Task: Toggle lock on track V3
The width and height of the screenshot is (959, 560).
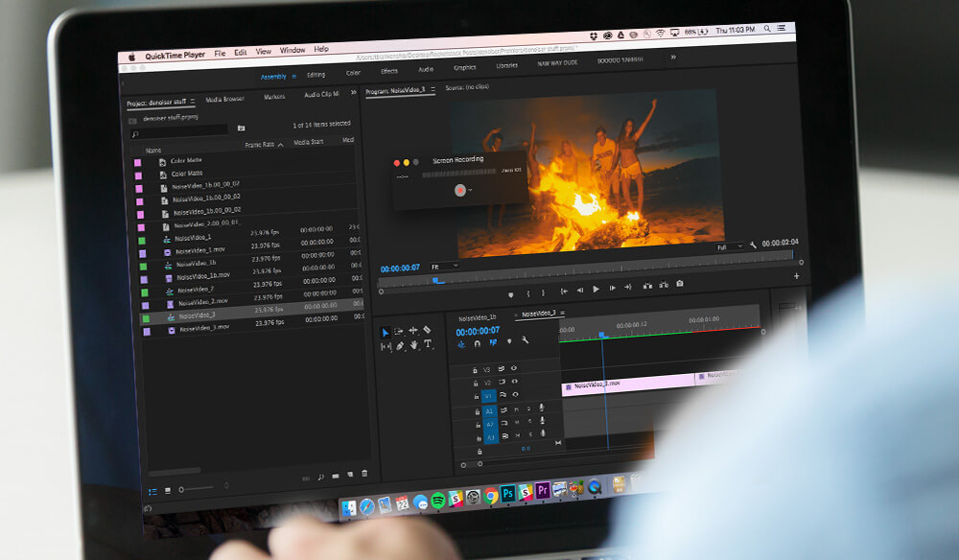Action: point(475,370)
